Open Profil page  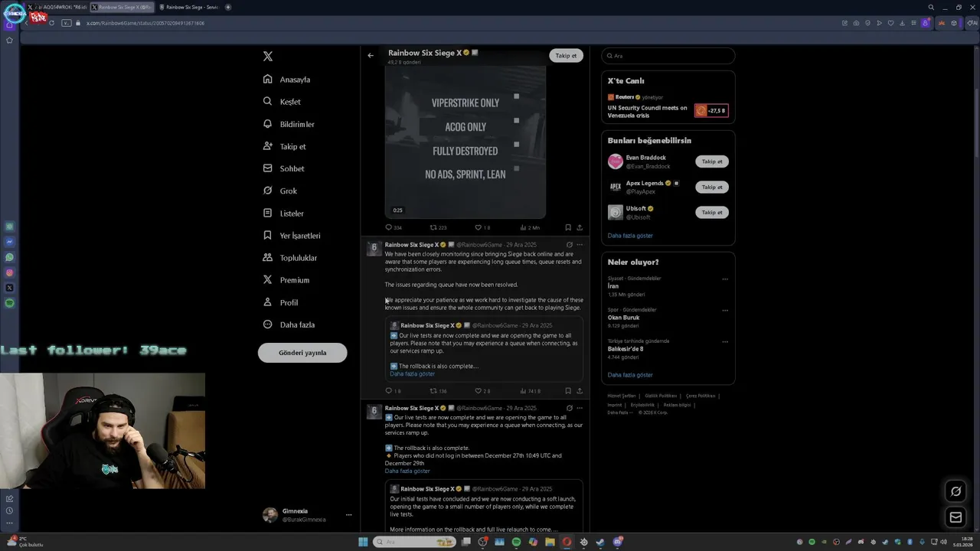pos(280,302)
